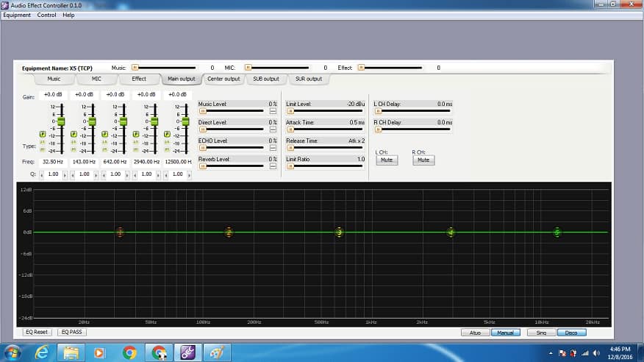Click minus button beside Music Level
The image size is (644, 362).
coord(273,111)
